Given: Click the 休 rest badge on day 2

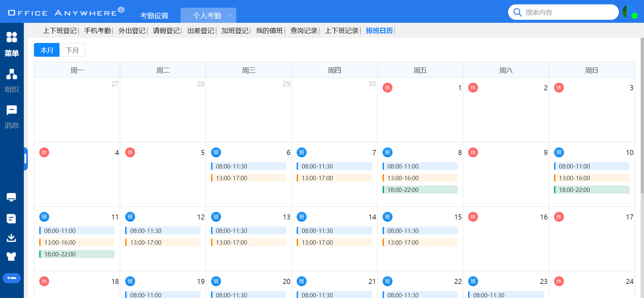Looking at the screenshot, I should pos(473,88).
